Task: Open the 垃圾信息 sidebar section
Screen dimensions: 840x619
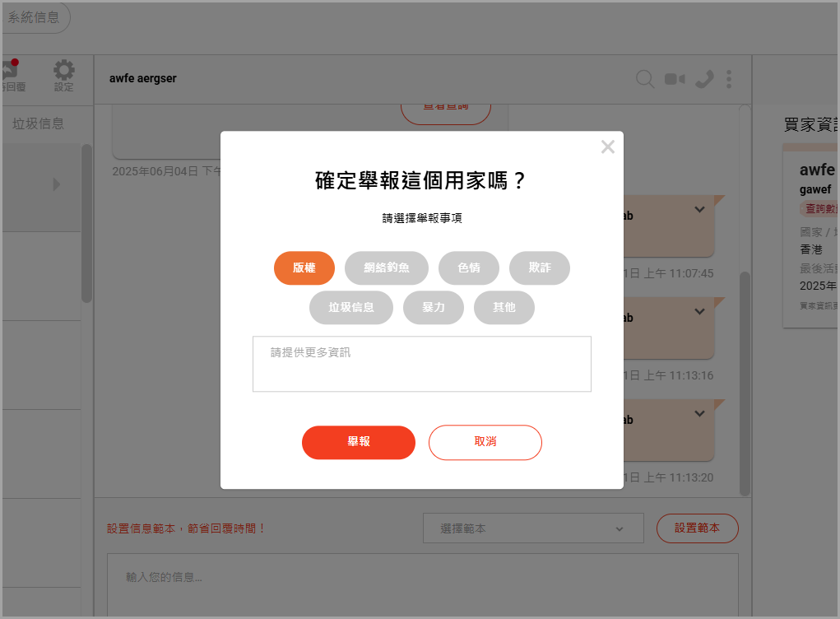Action: (x=38, y=123)
